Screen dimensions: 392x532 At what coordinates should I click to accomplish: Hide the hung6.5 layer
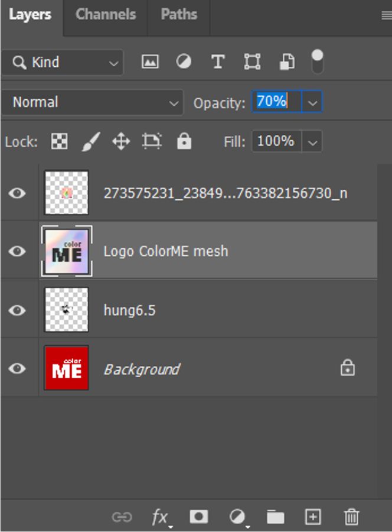(17, 310)
